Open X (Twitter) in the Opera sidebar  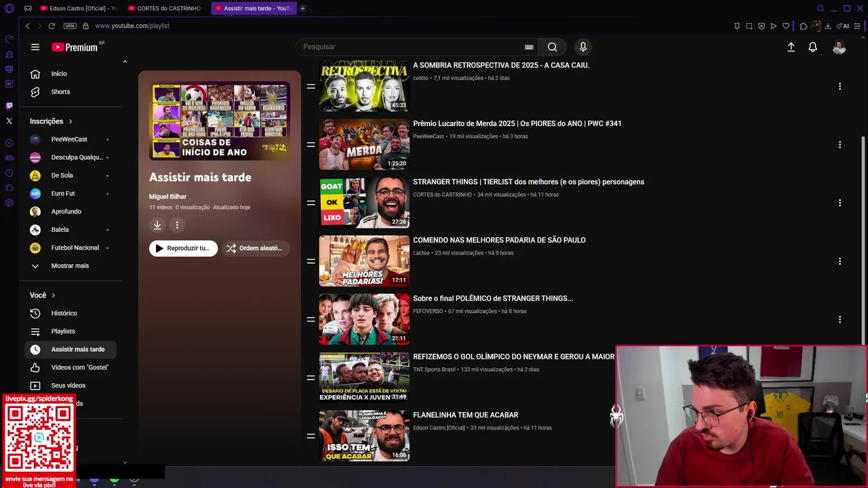coord(9,121)
